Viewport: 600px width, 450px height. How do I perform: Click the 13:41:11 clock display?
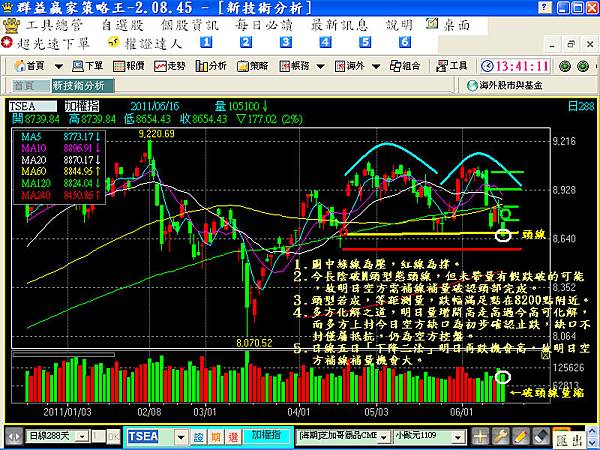coord(515,66)
